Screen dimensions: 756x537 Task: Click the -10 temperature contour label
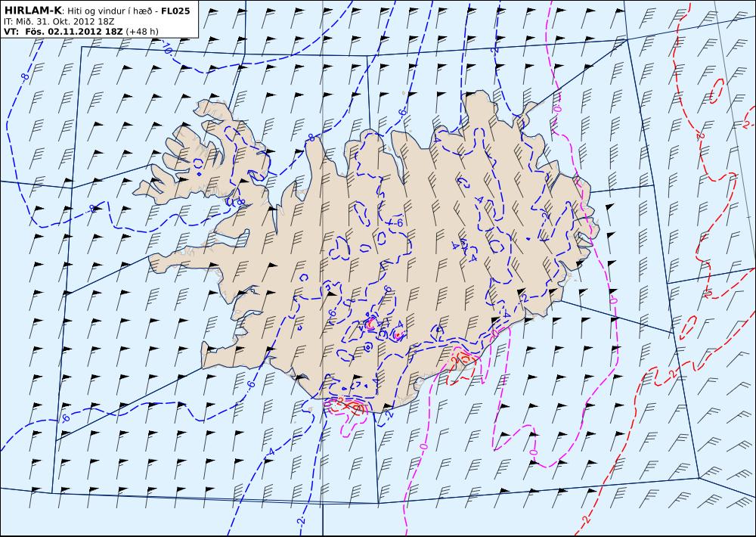pos(168,48)
